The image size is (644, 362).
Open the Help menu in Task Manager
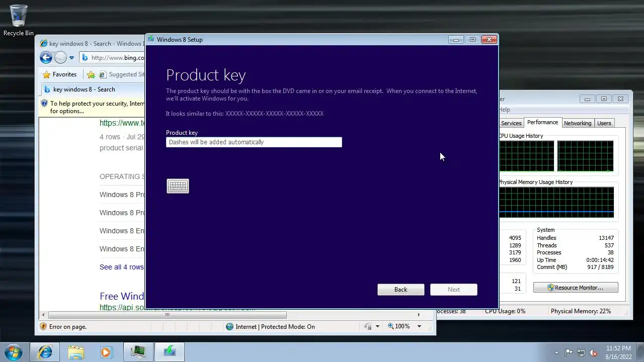(x=504, y=110)
